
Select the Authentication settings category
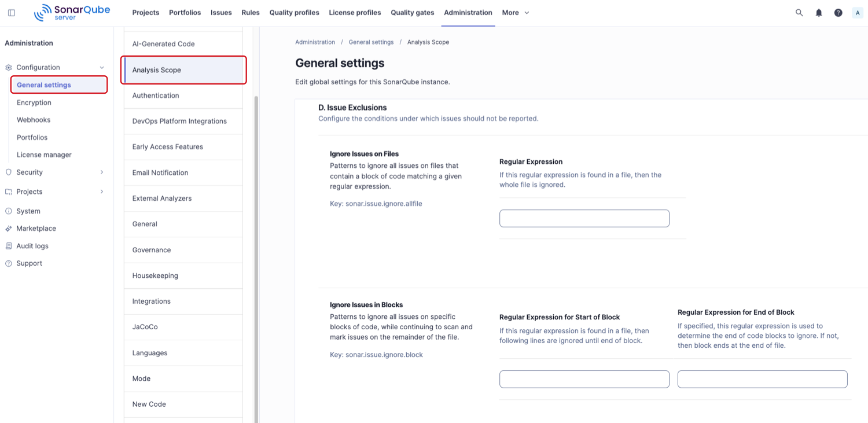tap(183, 95)
